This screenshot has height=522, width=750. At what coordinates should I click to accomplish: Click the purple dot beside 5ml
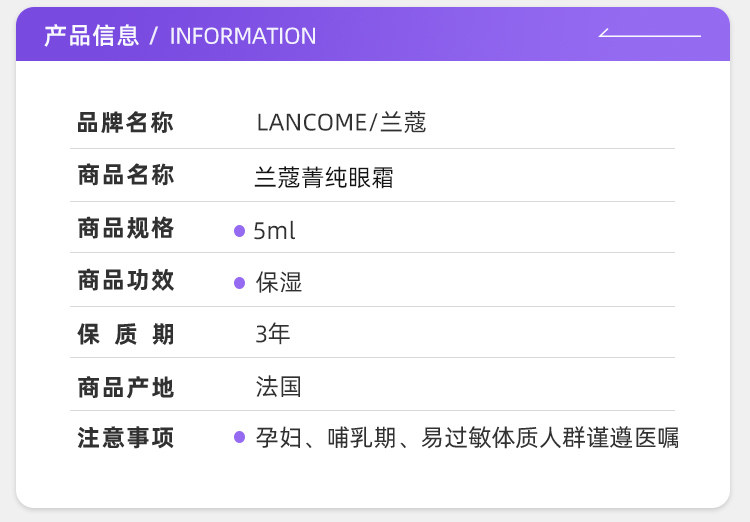tap(240, 231)
